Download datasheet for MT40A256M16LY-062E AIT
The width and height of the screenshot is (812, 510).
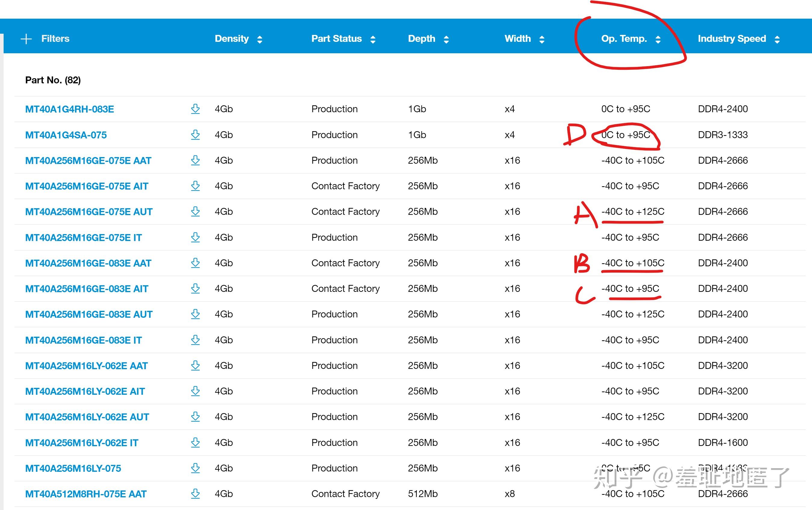[195, 391]
